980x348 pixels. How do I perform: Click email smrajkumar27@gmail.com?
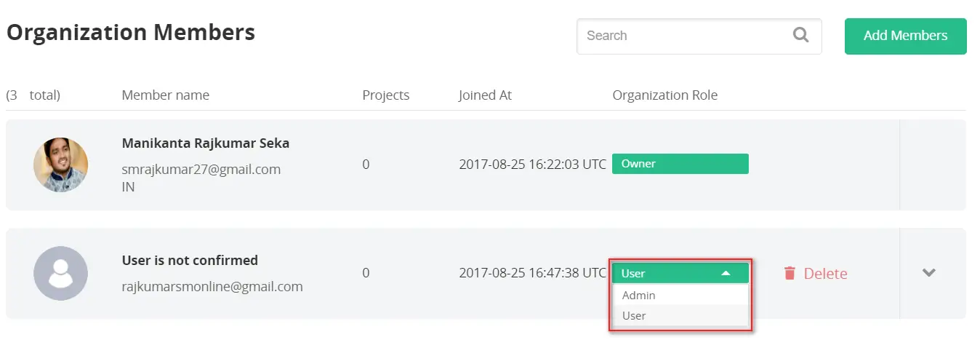pyautogui.click(x=201, y=169)
